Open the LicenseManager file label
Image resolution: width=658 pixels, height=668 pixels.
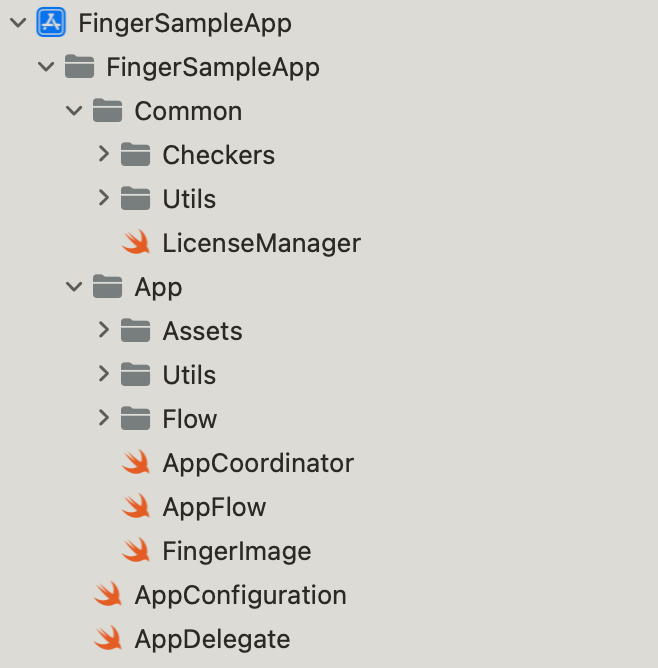(x=261, y=243)
